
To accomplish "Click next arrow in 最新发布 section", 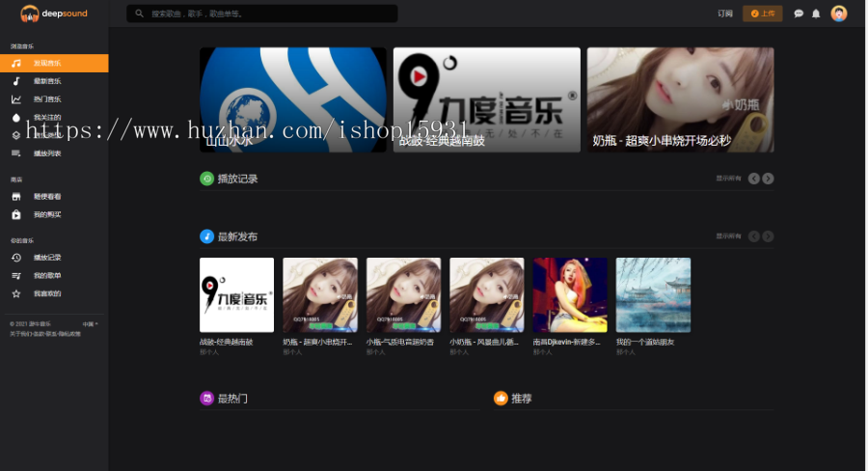I will click(768, 236).
